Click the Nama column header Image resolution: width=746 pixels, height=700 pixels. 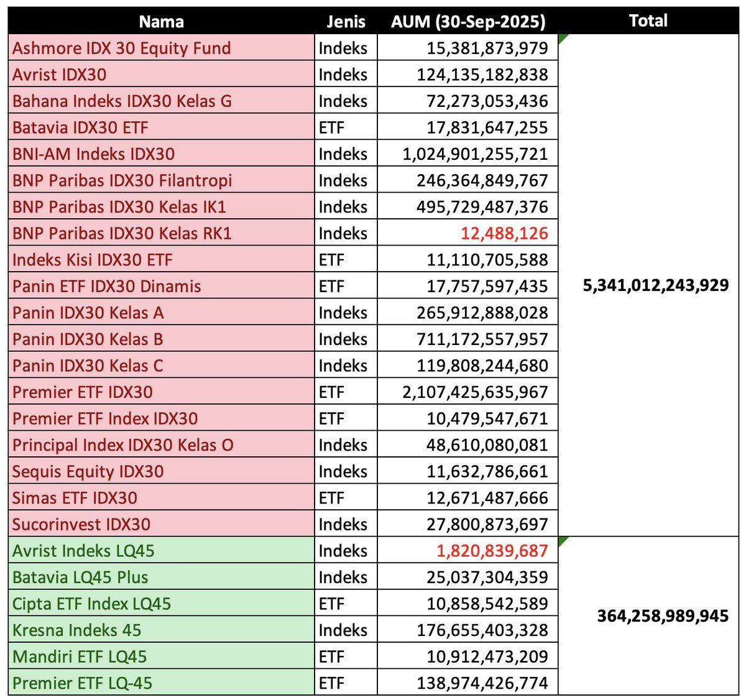[162, 22]
